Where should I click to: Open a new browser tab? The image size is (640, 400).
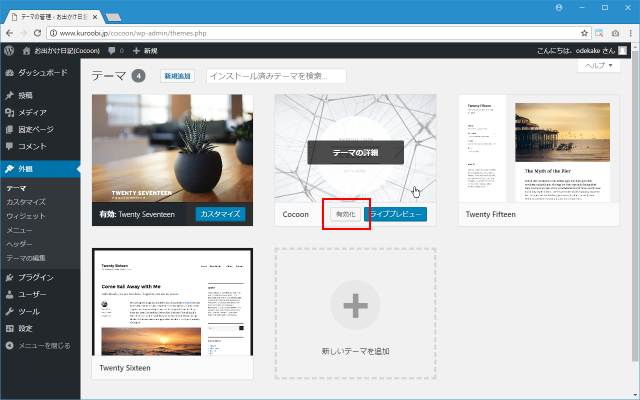coord(113,17)
